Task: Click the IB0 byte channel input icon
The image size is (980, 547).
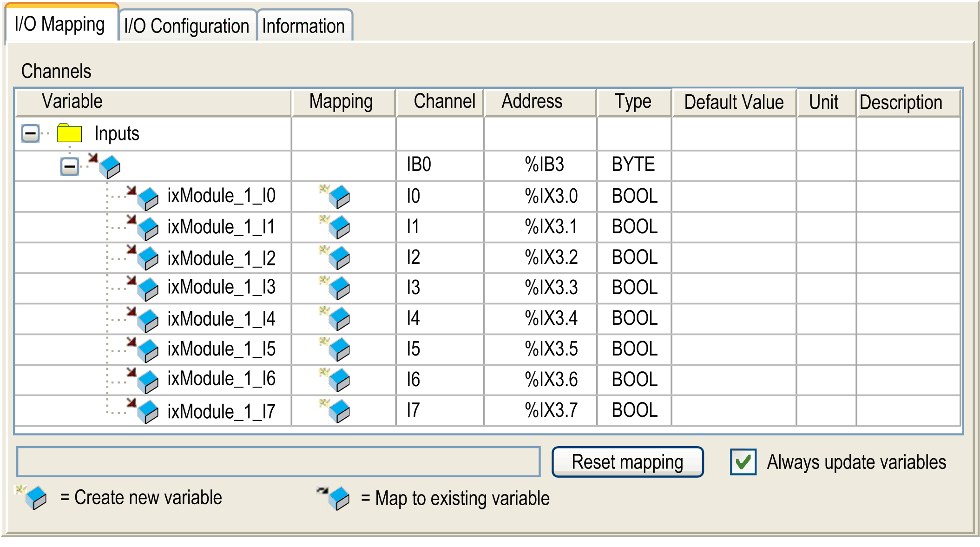Action: 105,165
